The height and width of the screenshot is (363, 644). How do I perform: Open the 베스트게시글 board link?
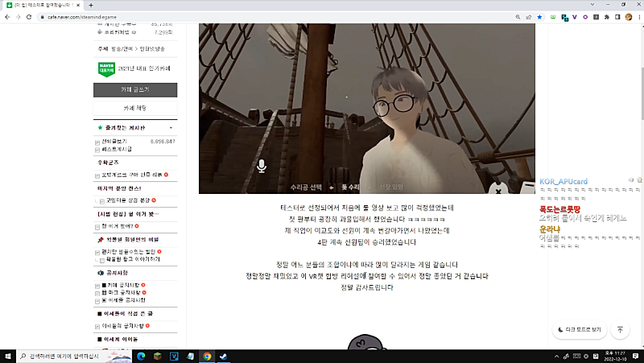[117, 149]
